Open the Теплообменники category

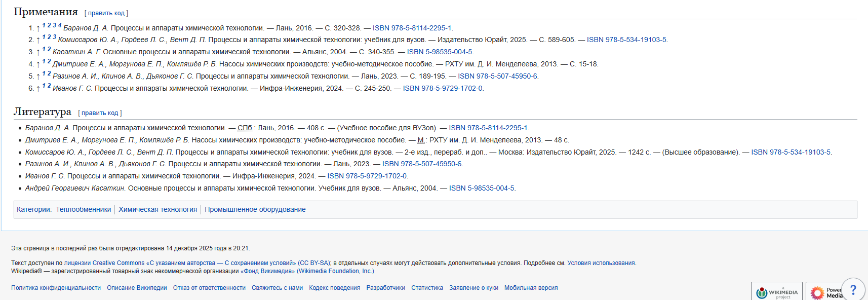point(83,210)
